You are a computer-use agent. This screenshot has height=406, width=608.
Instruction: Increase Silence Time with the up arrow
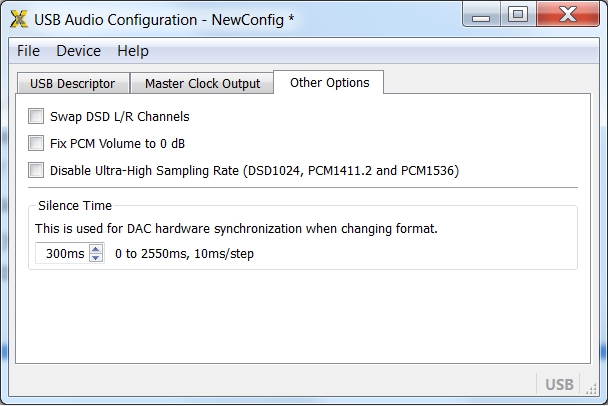[x=96, y=249]
